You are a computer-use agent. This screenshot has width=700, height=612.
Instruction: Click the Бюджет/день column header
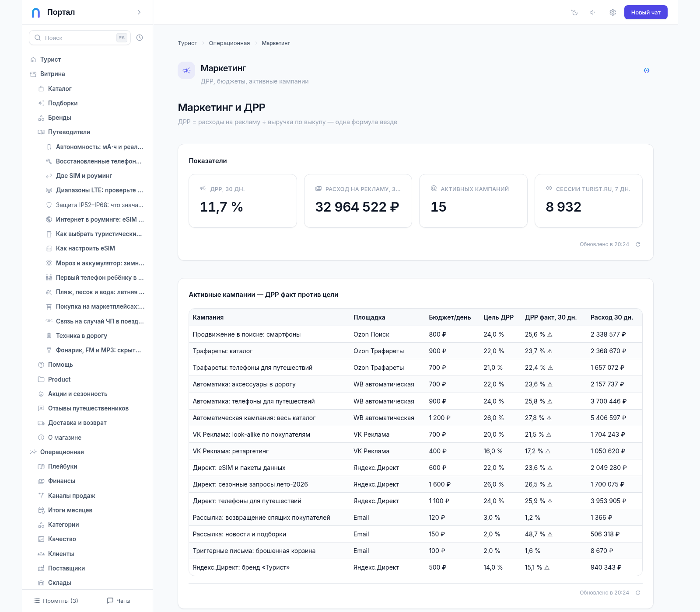click(450, 317)
